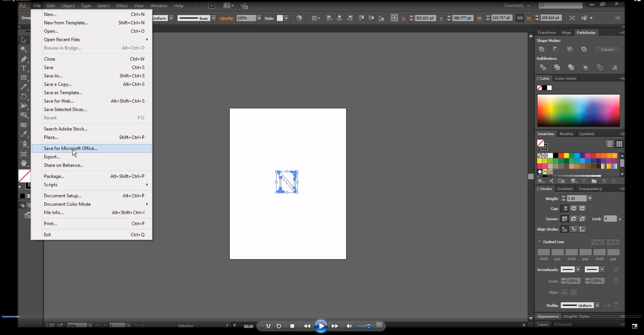Click the Intersect shape mode icon
Screen dimensions: 644x335
click(570, 49)
